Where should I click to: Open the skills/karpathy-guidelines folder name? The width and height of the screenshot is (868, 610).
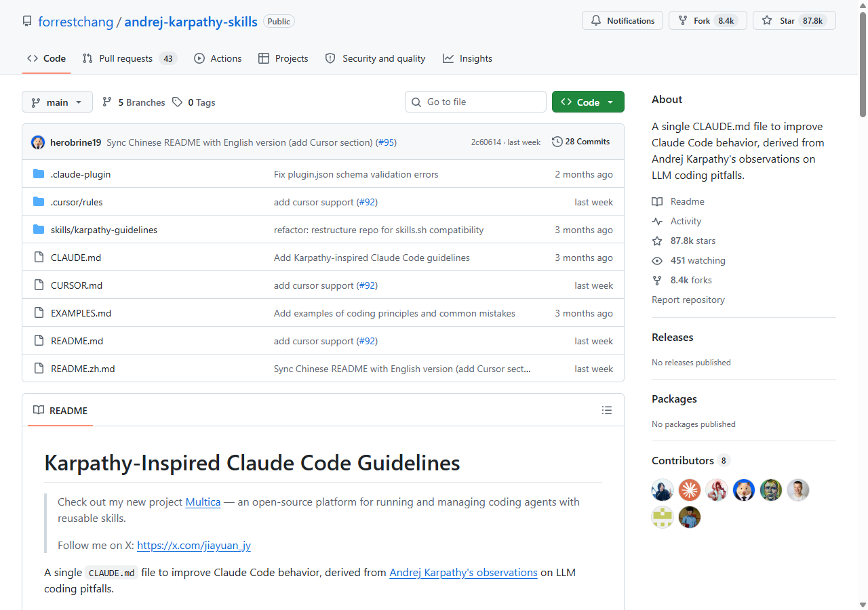pyautogui.click(x=104, y=230)
